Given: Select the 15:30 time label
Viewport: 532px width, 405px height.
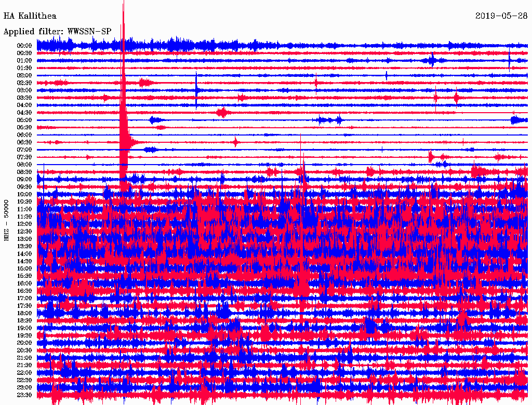Looking at the screenshot, I should pos(24,276).
